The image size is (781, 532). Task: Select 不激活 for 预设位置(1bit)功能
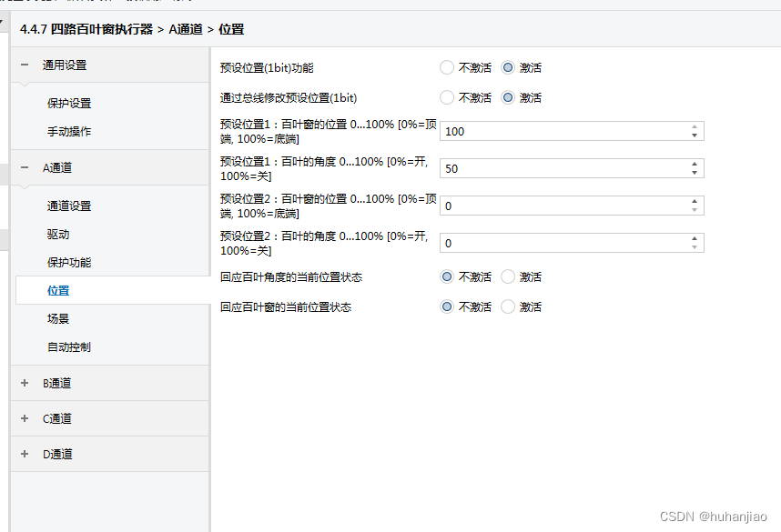click(446, 67)
